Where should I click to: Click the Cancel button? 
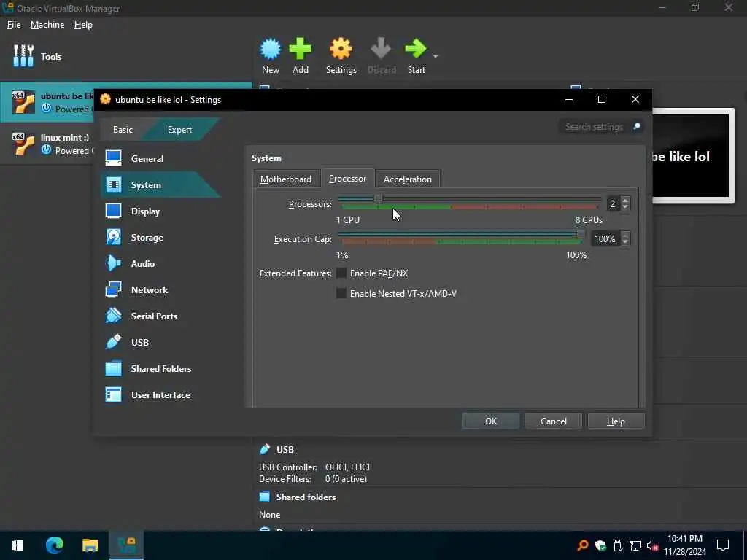pyautogui.click(x=554, y=421)
